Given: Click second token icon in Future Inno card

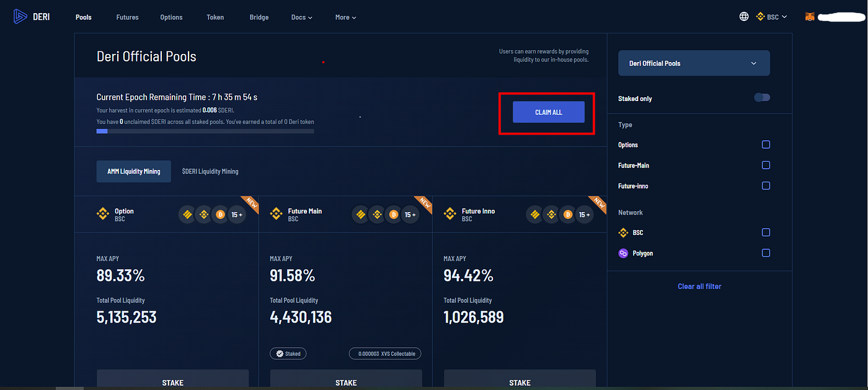Looking at the screenshot, I should (551, 215).
